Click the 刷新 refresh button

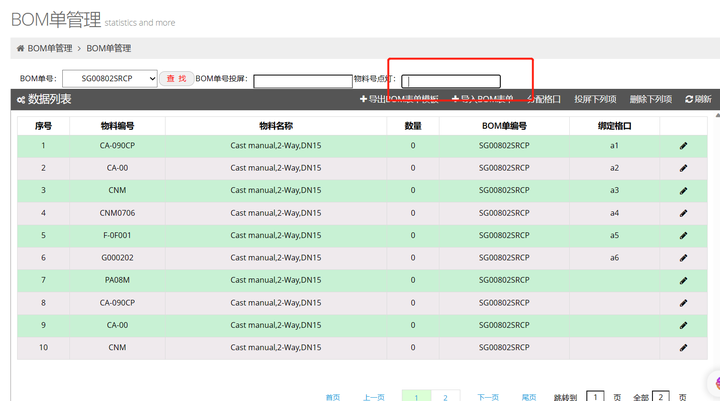click(698, 99)
